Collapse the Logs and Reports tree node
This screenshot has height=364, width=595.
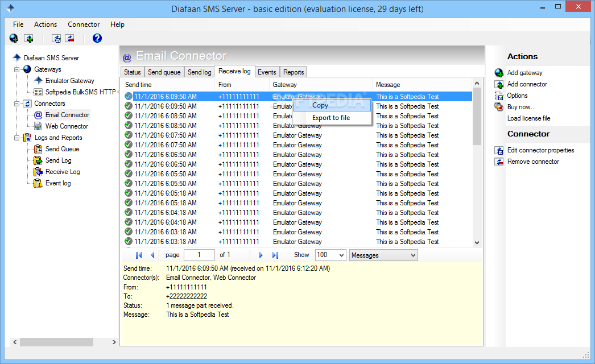click(16, 138)
